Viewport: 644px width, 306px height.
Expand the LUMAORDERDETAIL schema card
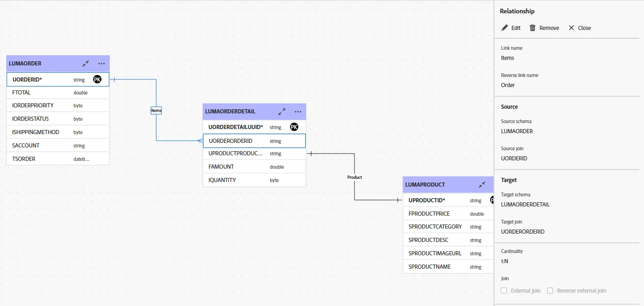282,112
